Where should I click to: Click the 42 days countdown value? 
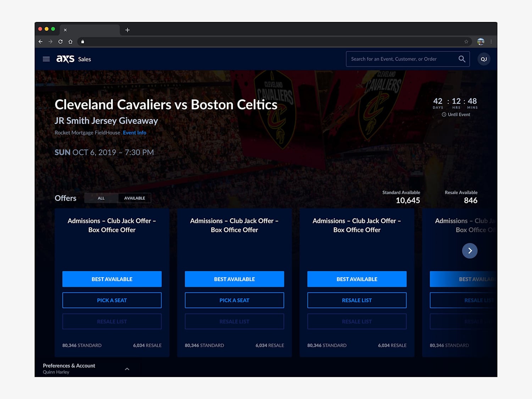(x=438, y=101)
